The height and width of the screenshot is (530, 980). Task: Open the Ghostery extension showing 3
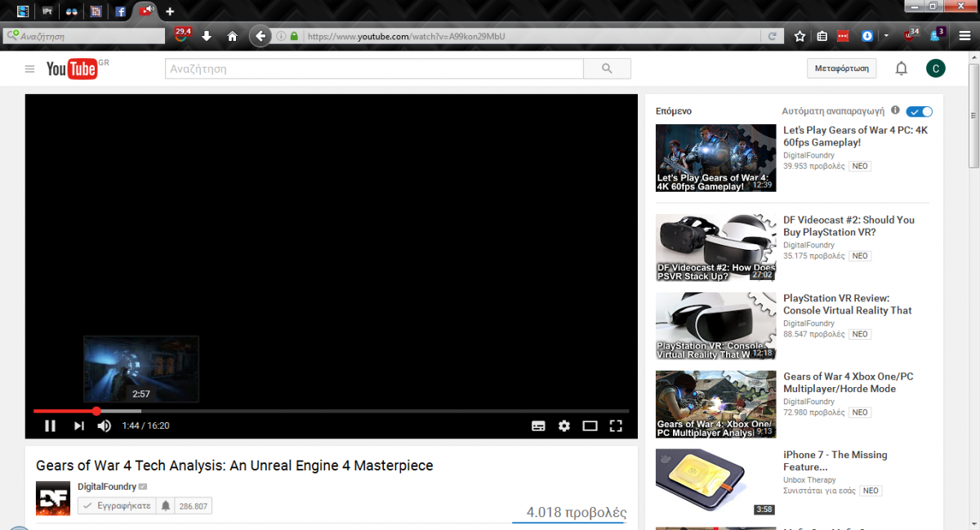coord(938,34)
